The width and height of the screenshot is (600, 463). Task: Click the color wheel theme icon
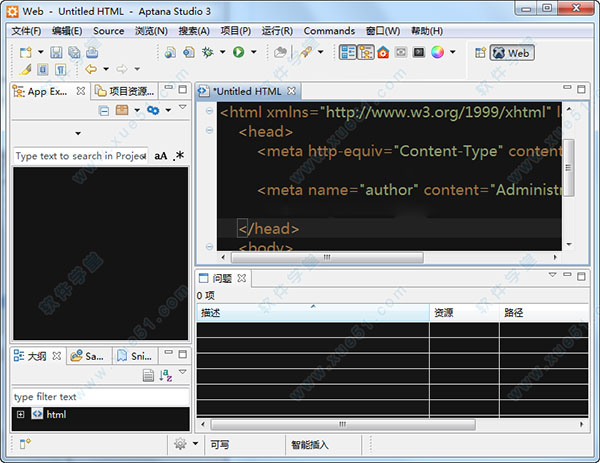point(437,52)
